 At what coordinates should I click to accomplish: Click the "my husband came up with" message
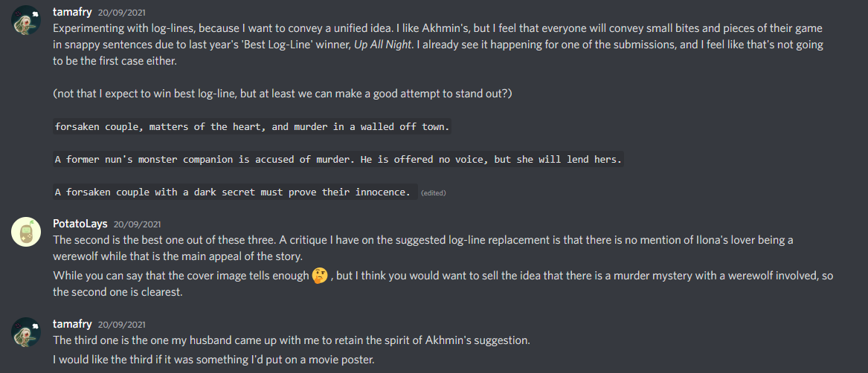pos(291,340)
